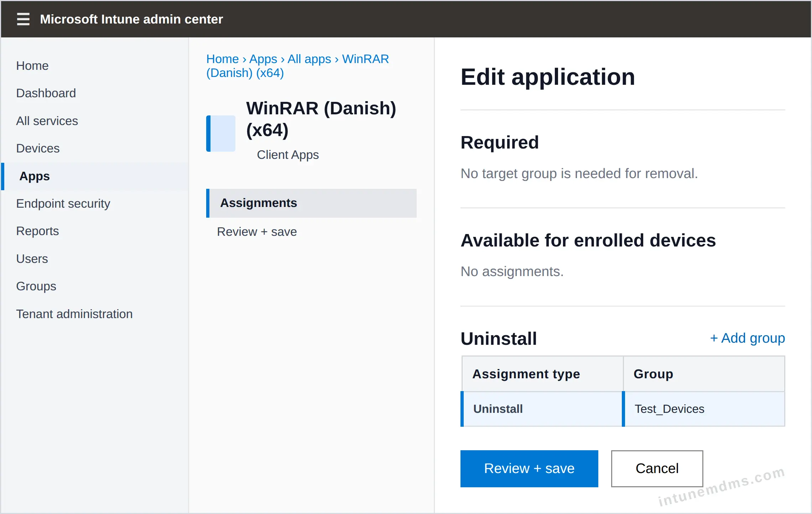Select the Assignments step tab
Image resolution: width=812 pixels, height=514 pixels.
(311, 203)
